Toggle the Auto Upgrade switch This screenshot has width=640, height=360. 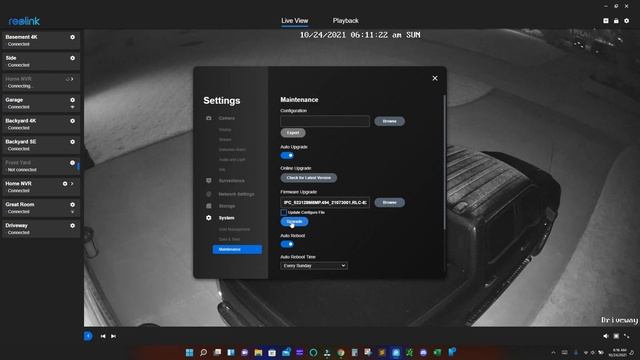[287, 156]
